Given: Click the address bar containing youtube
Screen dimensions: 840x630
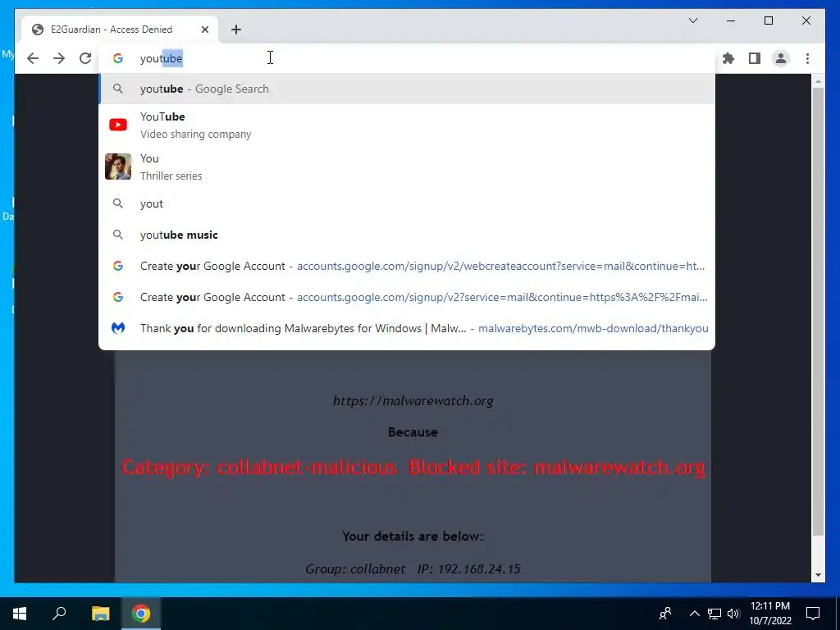Looking at the screenshot, I should [407, 58].
